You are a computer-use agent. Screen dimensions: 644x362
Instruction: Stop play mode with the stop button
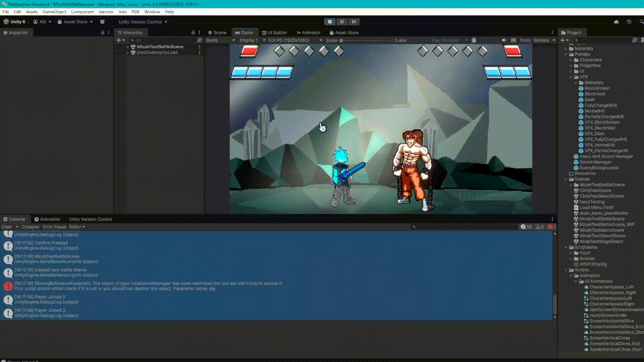[x=330, y=22]
